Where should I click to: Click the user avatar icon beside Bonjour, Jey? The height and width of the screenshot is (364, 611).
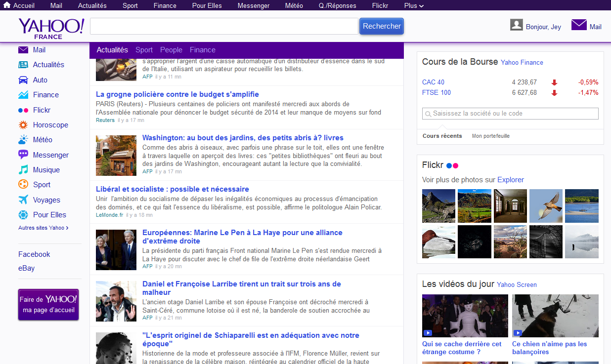pyautogui.click(x=517, y=25)
